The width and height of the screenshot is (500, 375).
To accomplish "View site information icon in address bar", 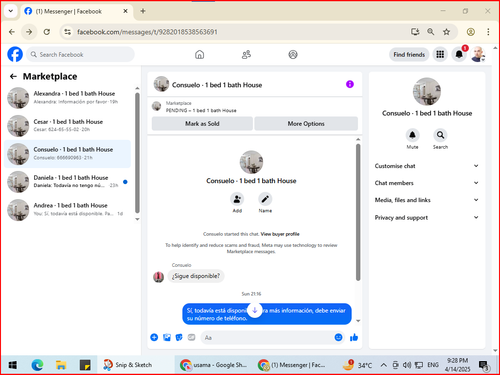I will click(x=68, y=32).
